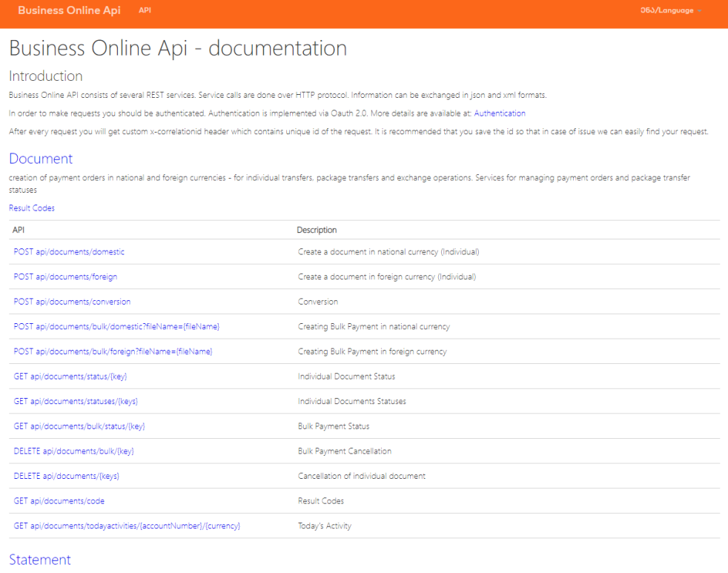The width and height of the screenshot is (728, 573).
Task: Click the 'Business Online Api - documentation' title
Action: tap(178, 48)
